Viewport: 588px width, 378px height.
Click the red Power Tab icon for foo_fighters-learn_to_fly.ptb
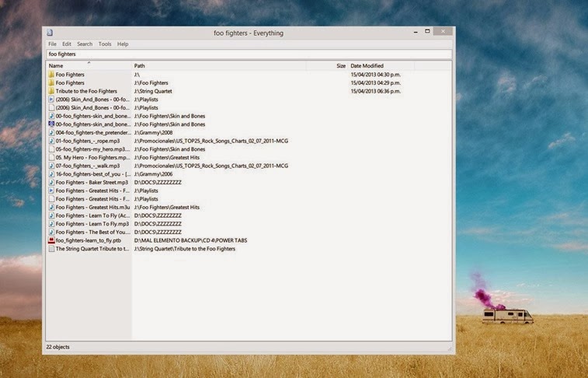[51, 240]
